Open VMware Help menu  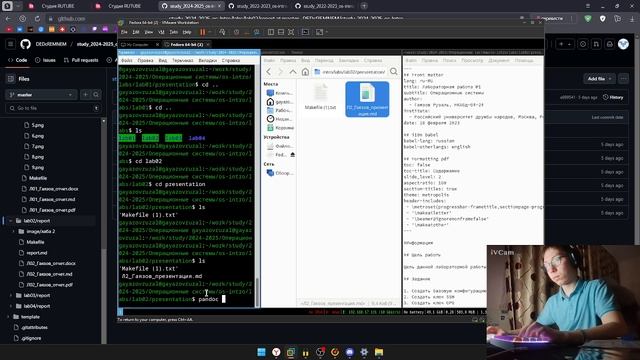click(187, 32)
